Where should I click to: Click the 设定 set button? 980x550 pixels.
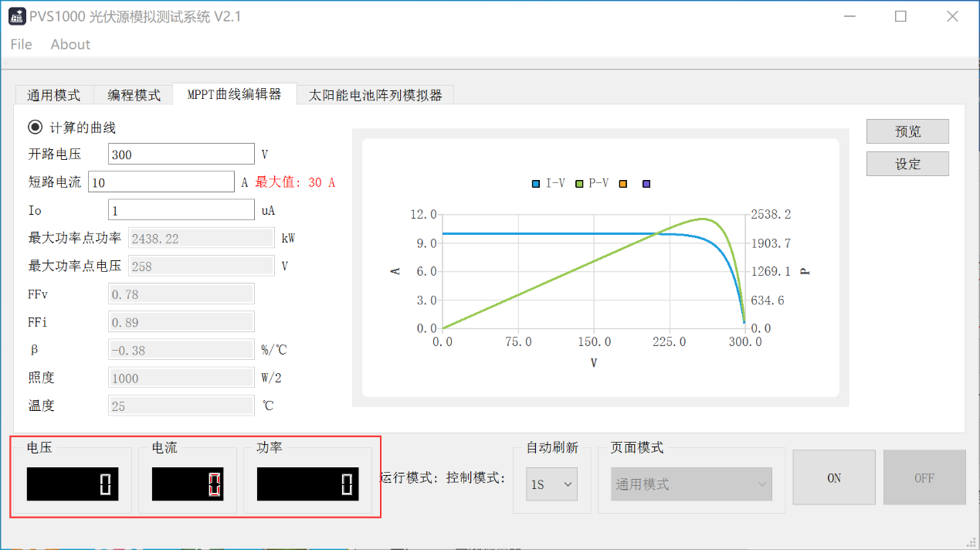(x=907, y=164)
